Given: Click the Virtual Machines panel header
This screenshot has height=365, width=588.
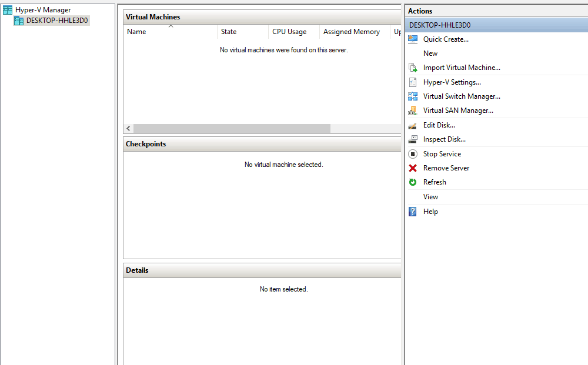Looking at the screenshot, I should click(262, 17).
